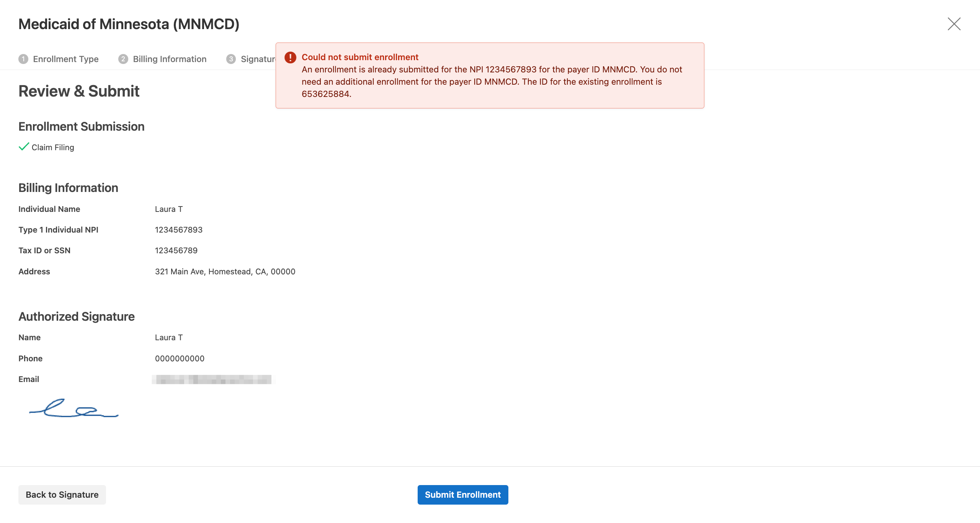The image size is (980, 523).
Task: Close the Medicaid of Minnesota enrollment dialog
Action: [x=954, y=24]
